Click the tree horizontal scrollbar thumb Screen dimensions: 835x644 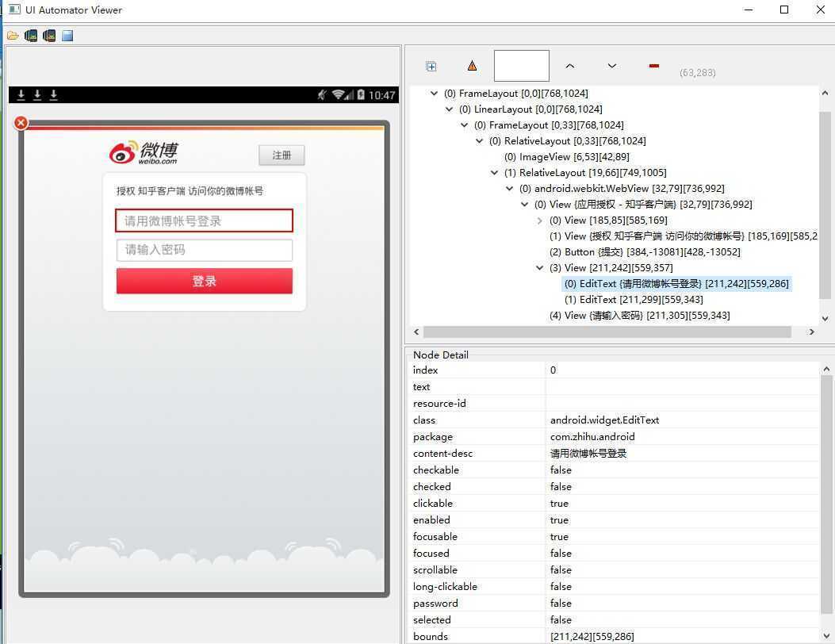pyautogui.click(x=607, y=332)
